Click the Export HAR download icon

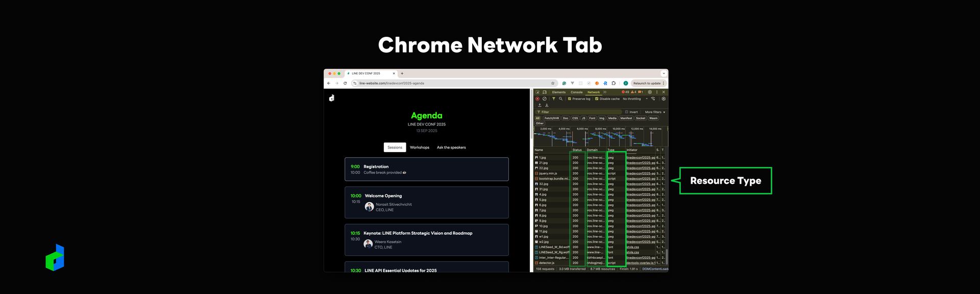547,105
